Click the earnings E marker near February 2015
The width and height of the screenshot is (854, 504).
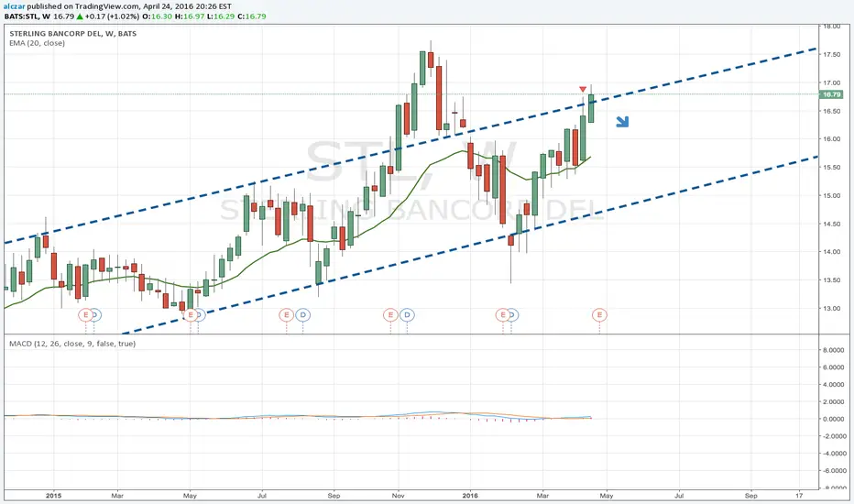point(85,315)
